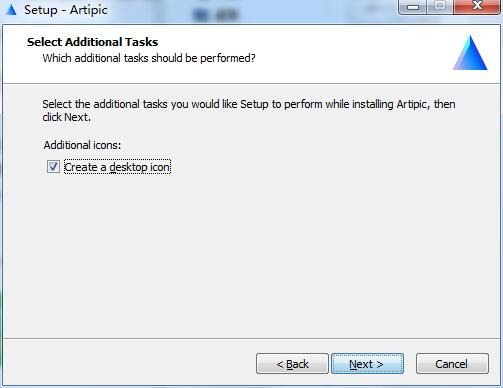This screenshot has width=503, height=388.
Task: Click the 'Additional icons:' group label
Action: (82, 145)
